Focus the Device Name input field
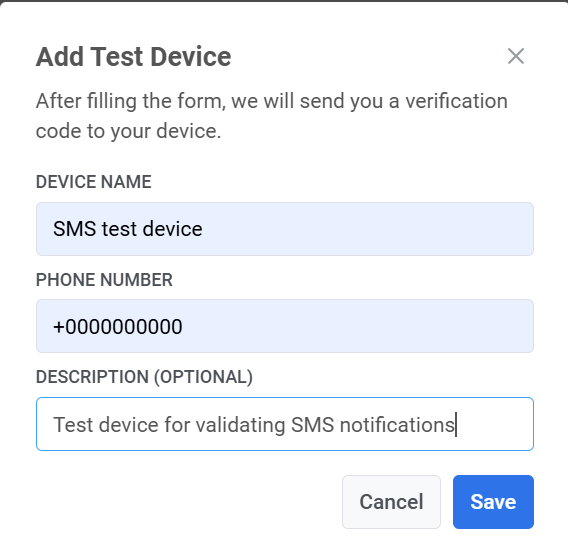568x560 pixels. [285, 229]
